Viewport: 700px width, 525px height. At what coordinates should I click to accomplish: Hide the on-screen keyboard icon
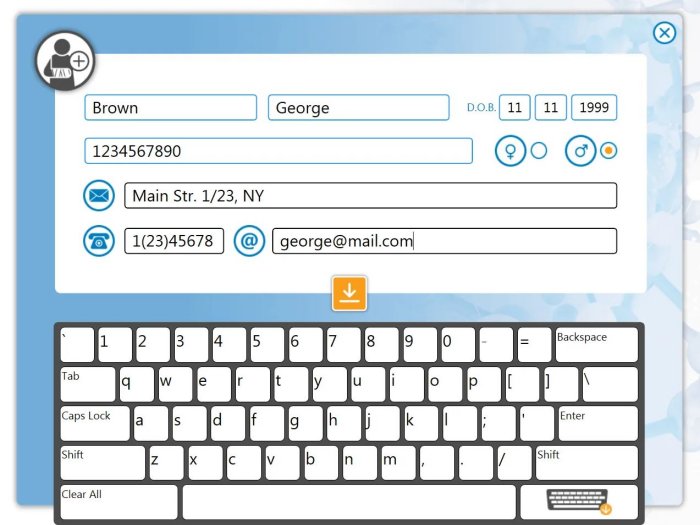pyautogui.click(x=579, y=500)
